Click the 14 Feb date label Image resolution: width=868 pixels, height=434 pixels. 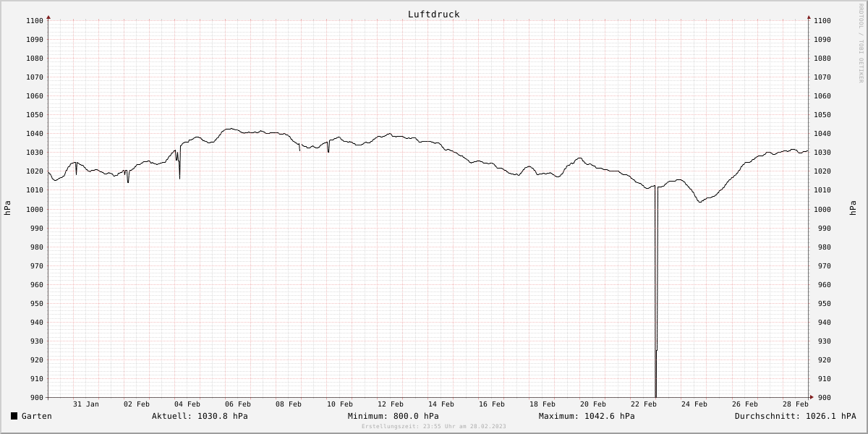pyautogui.click(x=441, y=404)
